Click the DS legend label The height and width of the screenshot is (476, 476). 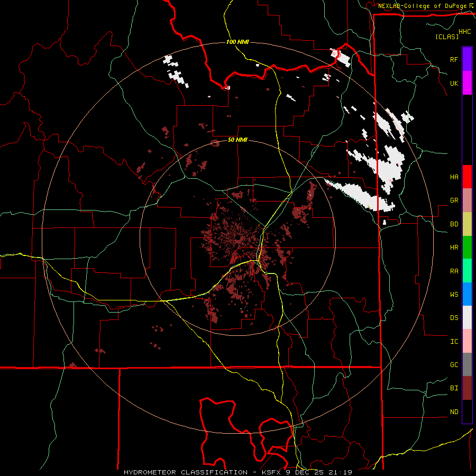[x=454, y=318]
